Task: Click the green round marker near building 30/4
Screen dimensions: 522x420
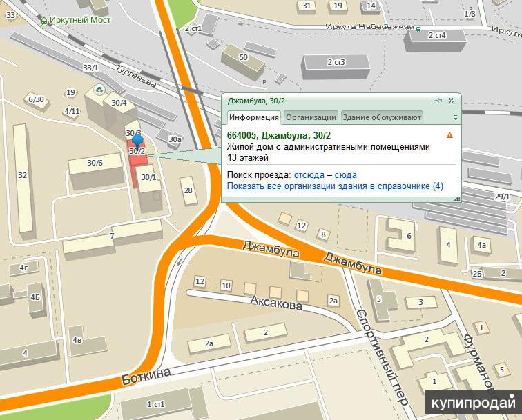Action: (99, 89)
